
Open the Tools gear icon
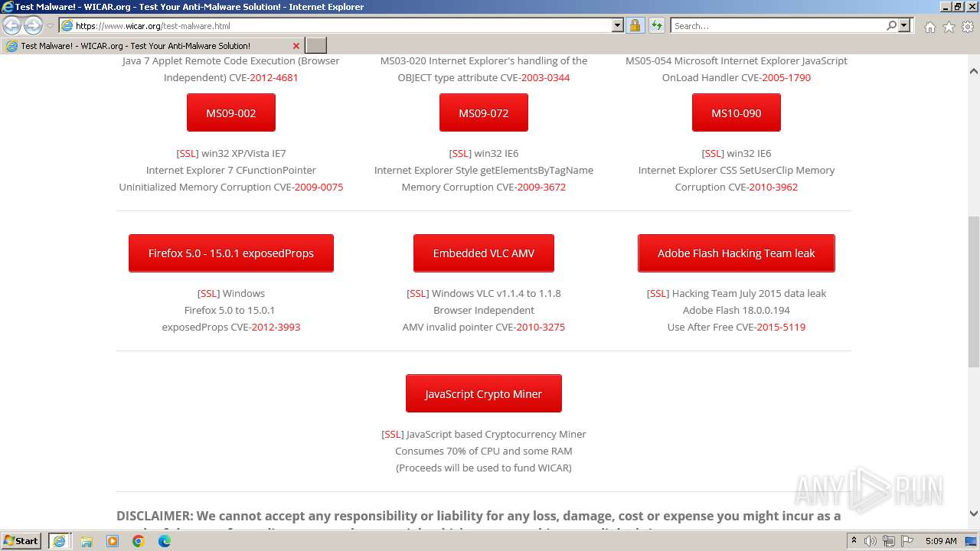click(x=968, y=27)
